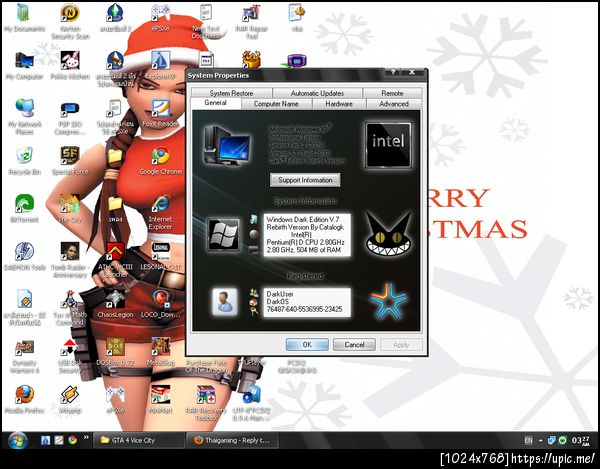Launch the USB Disk Security shortcut
Screen dimensions: 600x469
70,356
